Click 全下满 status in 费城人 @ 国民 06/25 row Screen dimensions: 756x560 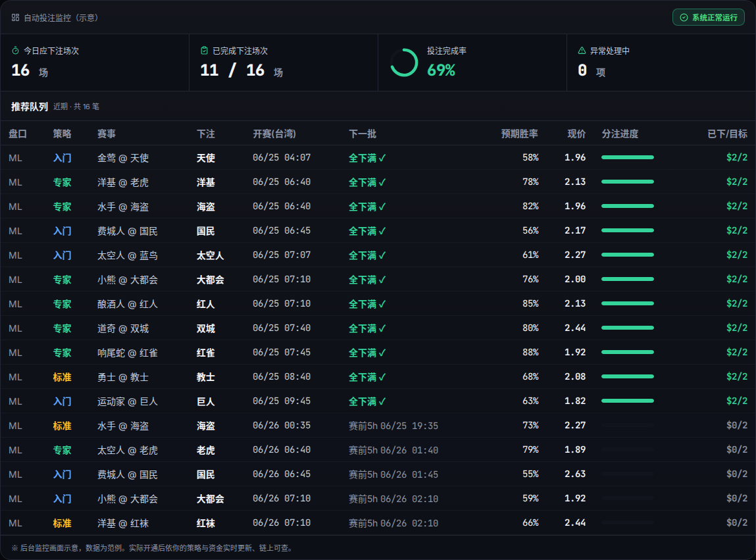click(367, 231)
